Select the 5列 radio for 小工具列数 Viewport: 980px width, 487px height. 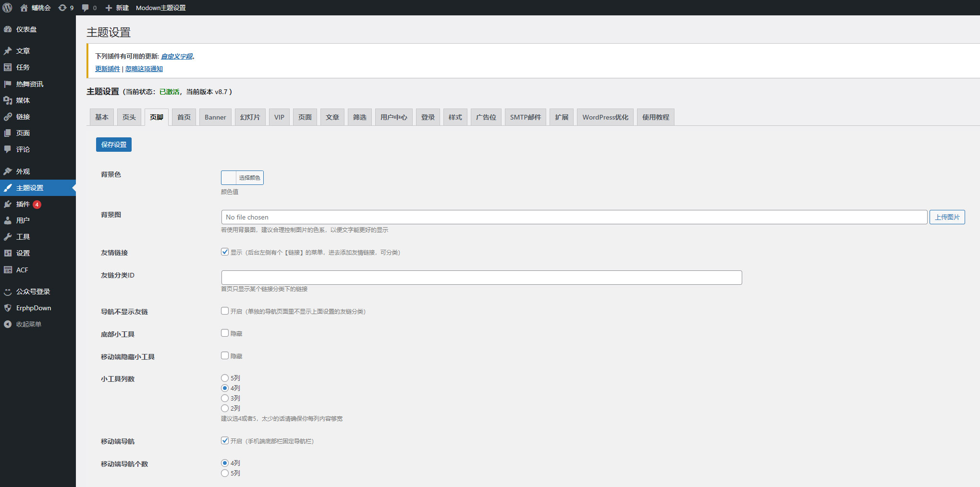pyautogui.click(x=225, y=378)
